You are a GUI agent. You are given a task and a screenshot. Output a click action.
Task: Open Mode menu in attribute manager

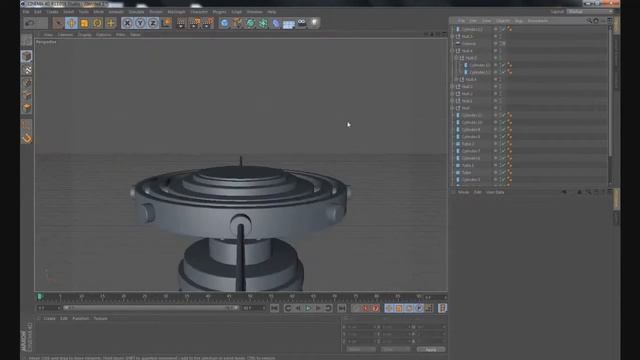pos(463,192)
